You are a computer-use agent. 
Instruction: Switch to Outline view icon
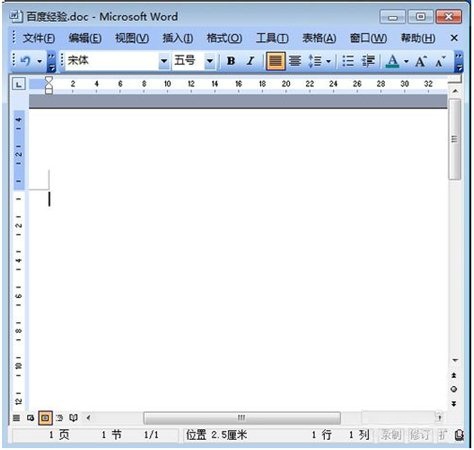pos(59,418)
